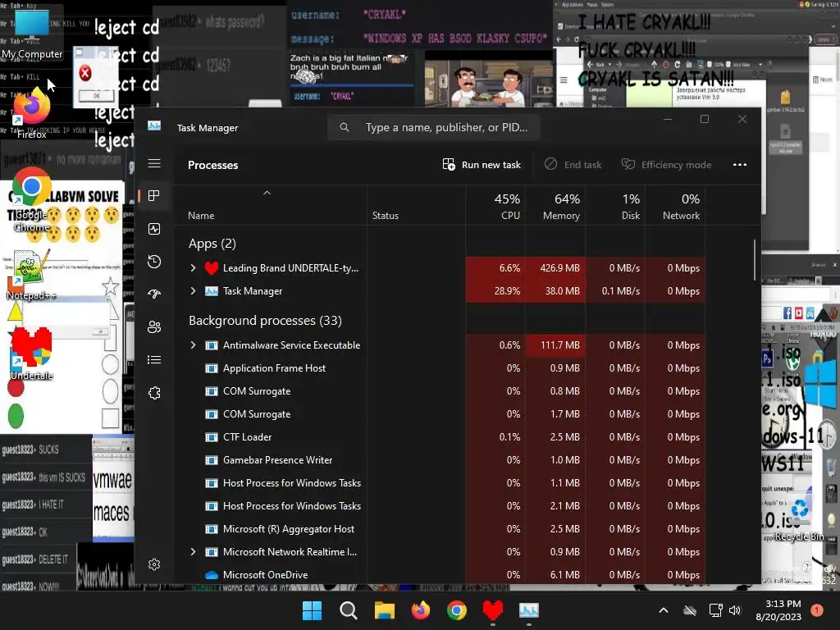Click OK in the small error dialog

pos(97,96)
